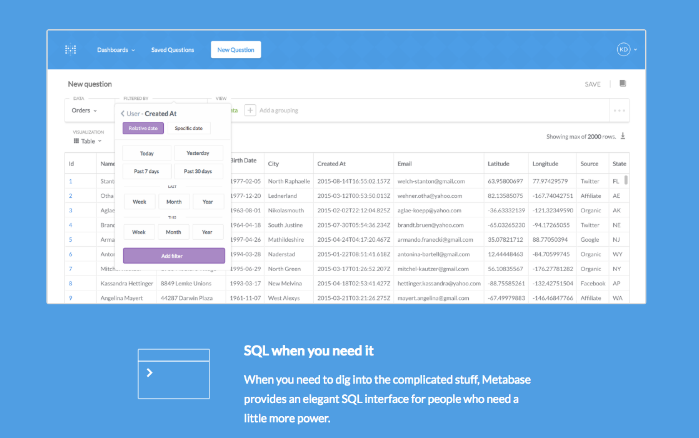Screen dimensions: 699x438
Task: Click the Kassandra Hettinger name cell
Action: [127, 283]
